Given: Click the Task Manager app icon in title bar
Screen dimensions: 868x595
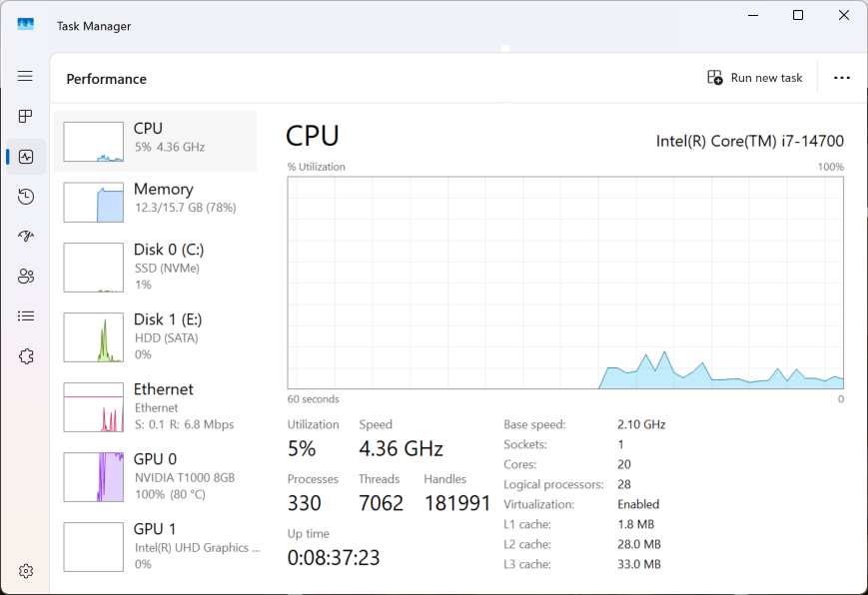Looking at the screenshot, I should click(x=26, y=25).
